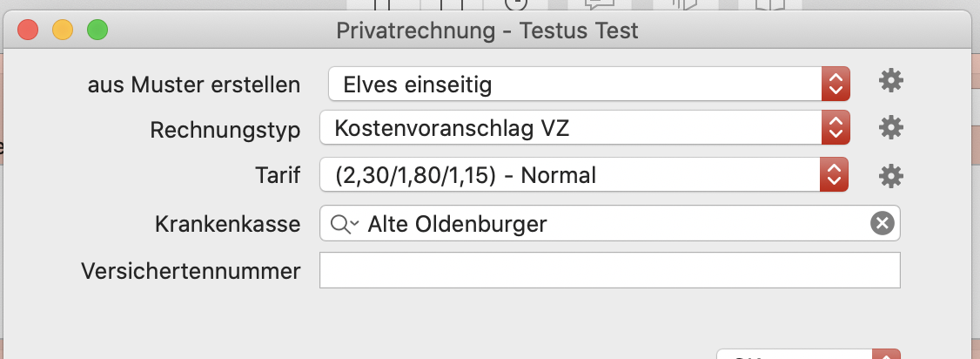Click red arrows on Rechnungstyp popup

pyautogui.click(x=836, y=127)
